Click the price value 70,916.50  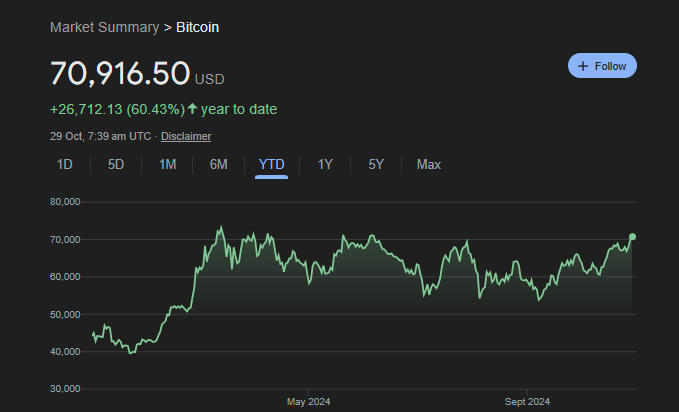120,73
